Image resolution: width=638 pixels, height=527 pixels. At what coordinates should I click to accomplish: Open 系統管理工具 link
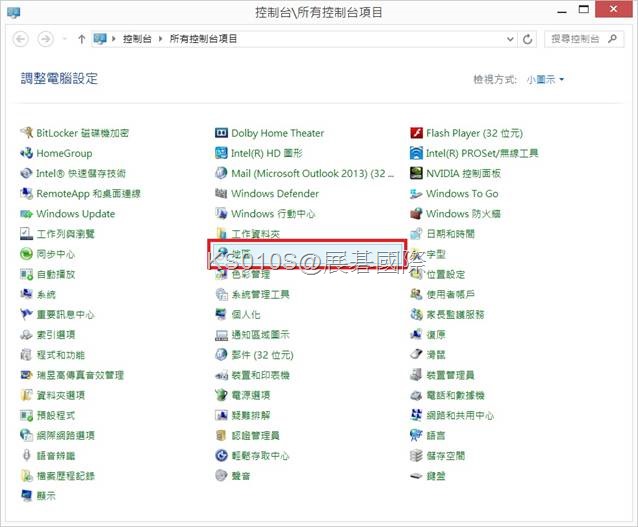click(x=260, y=294)
